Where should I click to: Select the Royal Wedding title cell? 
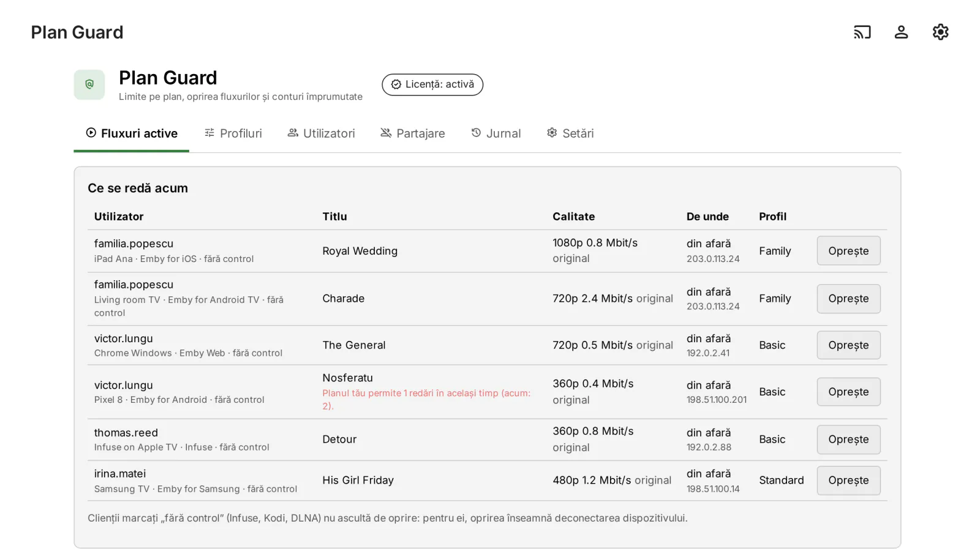[x=360, y=251]
